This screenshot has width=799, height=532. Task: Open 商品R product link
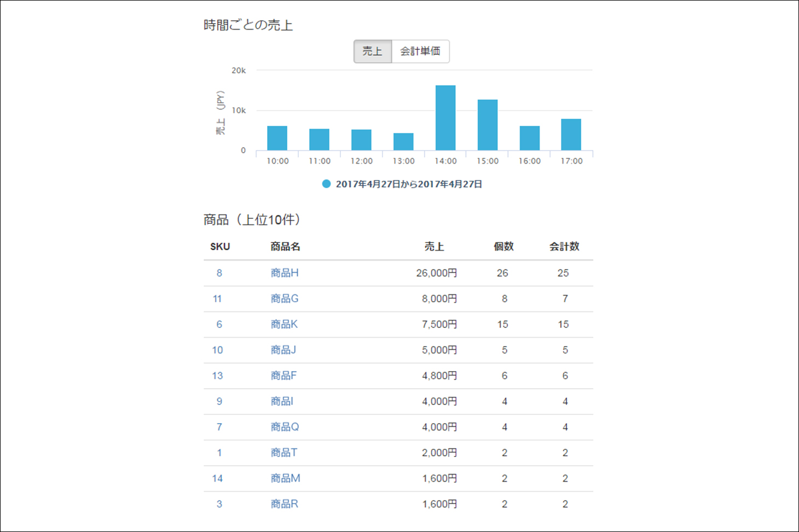284,505
